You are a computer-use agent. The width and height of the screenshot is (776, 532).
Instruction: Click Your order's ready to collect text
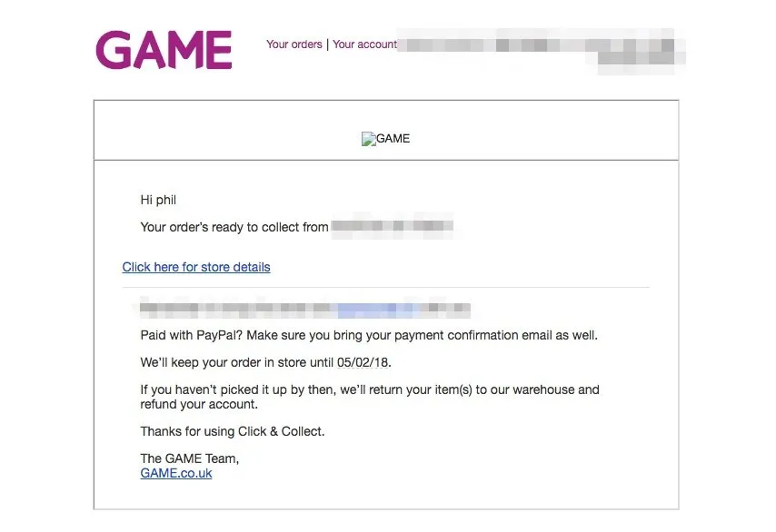[x=234, y=228]
